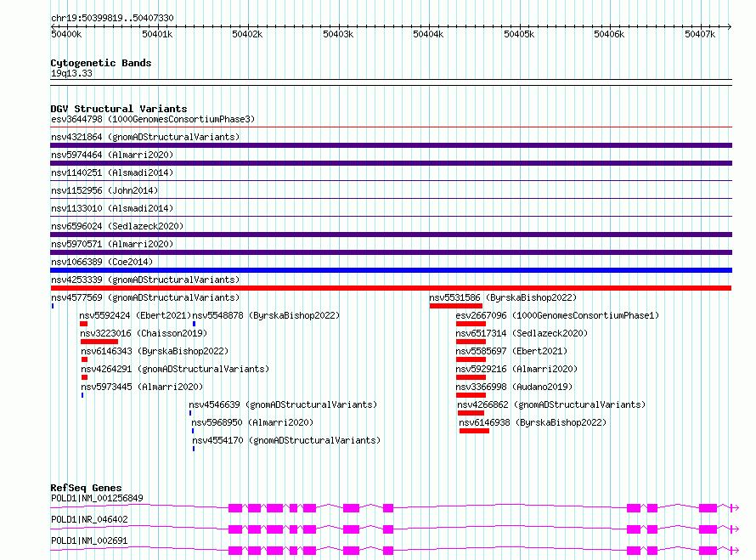756x560 pixels.
Task: Select the long red bar under nsv4253339
Action: pyautogui.click(x=391, y=288)
